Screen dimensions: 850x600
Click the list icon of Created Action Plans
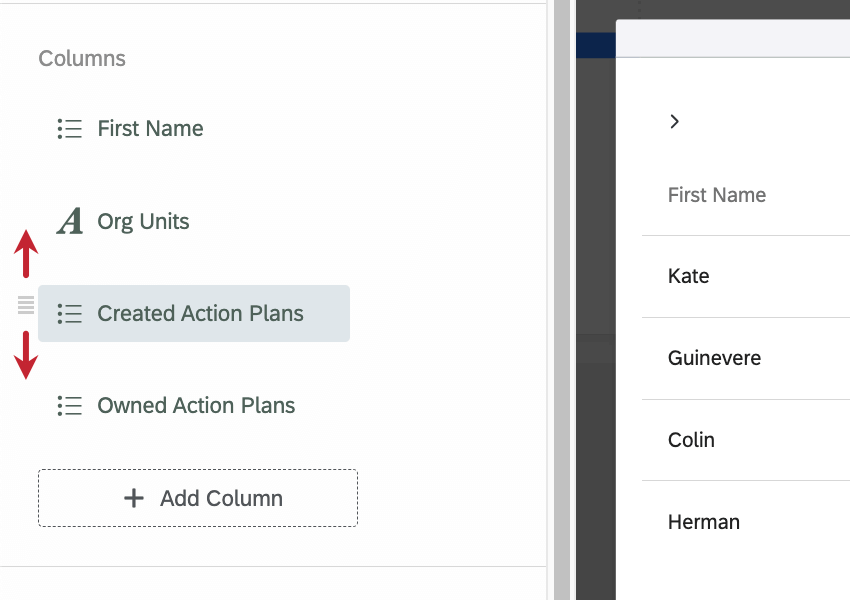(69, 313)
